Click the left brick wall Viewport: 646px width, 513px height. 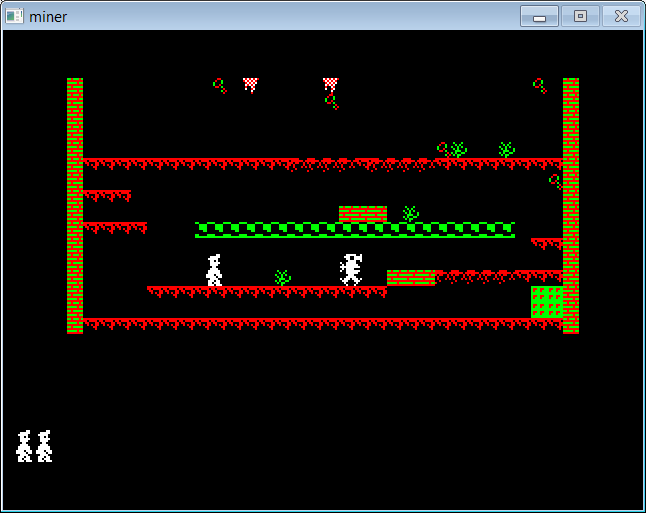click(75, 206)
